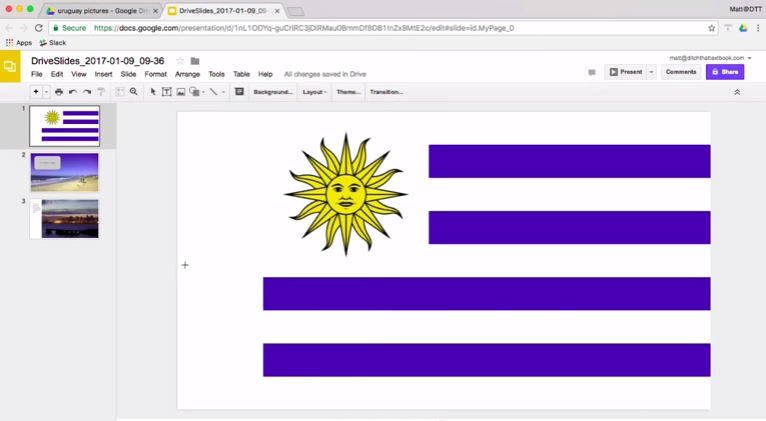Open the move-to-folder icon
This screenshot has height=421, width=766.
[x=195, y=61]
